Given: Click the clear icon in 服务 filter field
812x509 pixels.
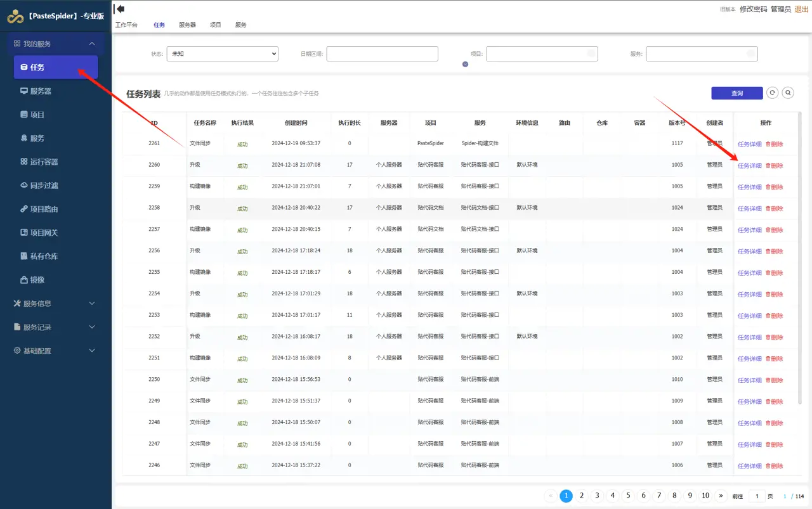Looking at the screenshot, I should pyautogui.click(x=750, y=54).
